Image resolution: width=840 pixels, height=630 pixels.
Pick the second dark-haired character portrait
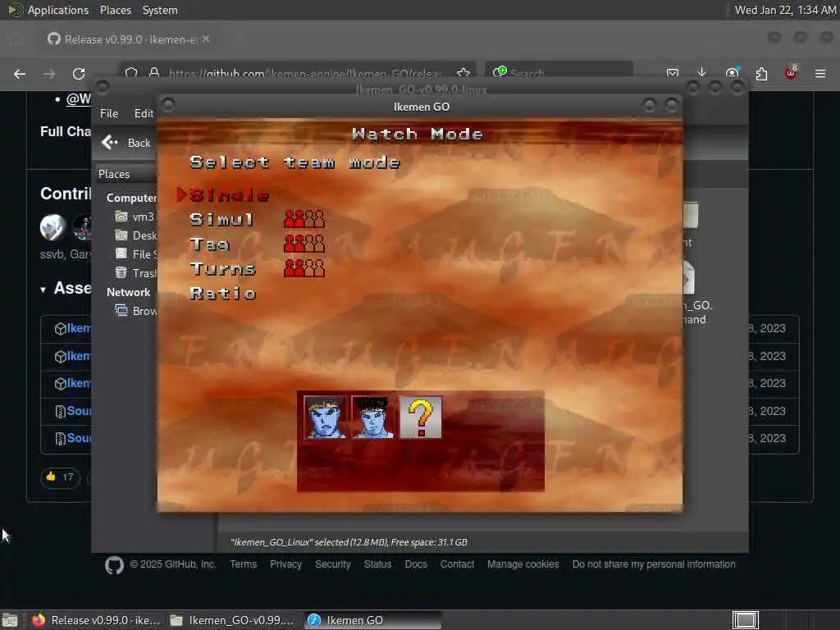pos(373,418)
